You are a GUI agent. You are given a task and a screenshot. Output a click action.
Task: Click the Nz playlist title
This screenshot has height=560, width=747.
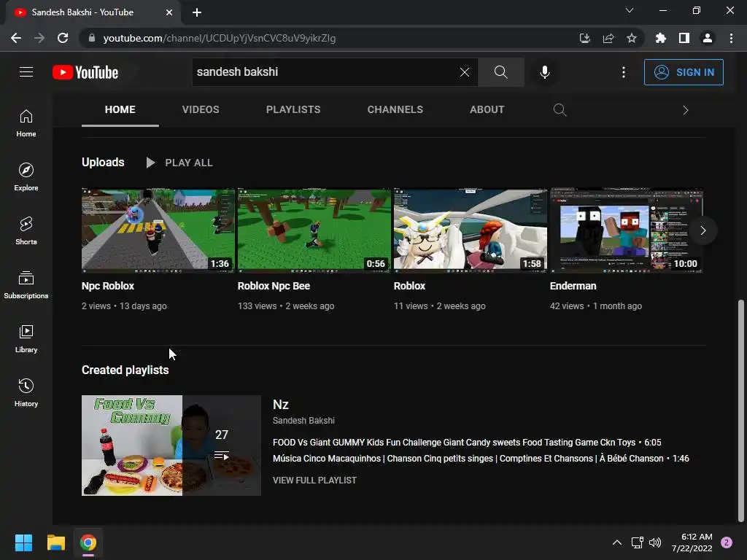[281, 405]
